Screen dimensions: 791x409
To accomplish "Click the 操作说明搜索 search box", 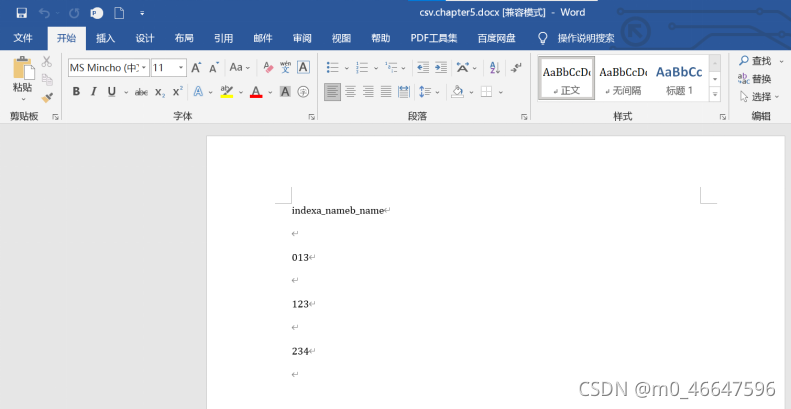I will tap(586, 38).
